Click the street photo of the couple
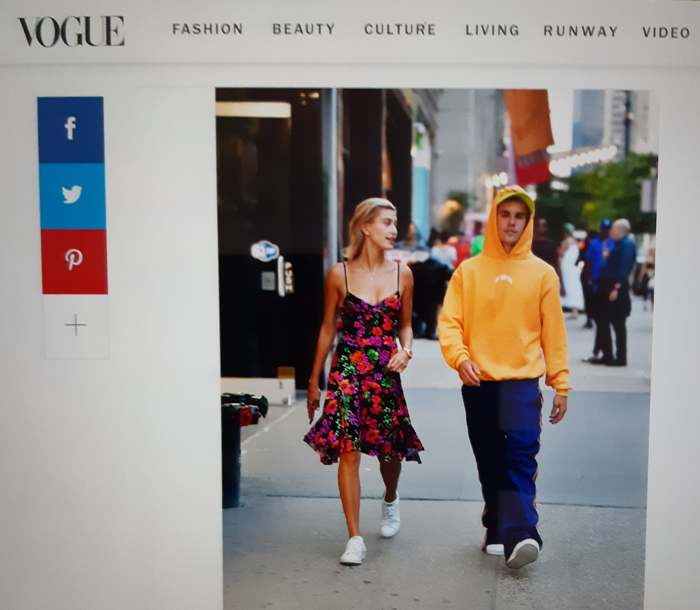Image resolution: width=700 pixels, height=610 pixels. tap(436, 340)
